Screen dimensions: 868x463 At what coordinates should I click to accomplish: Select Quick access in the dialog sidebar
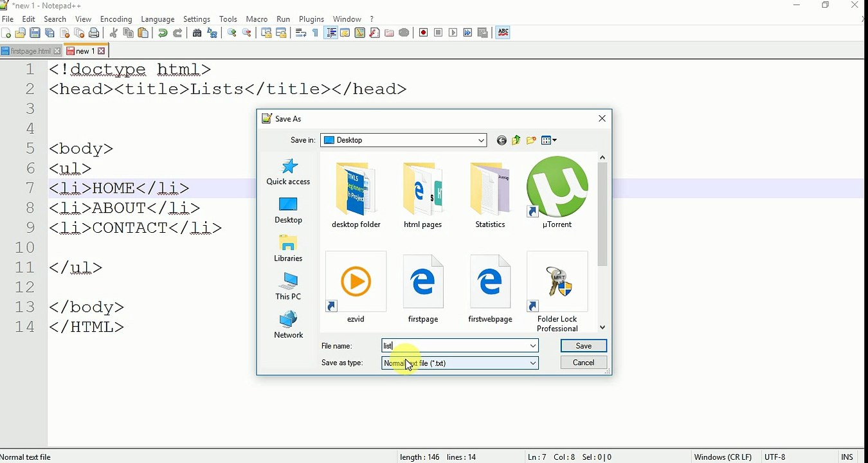point(288,172)
